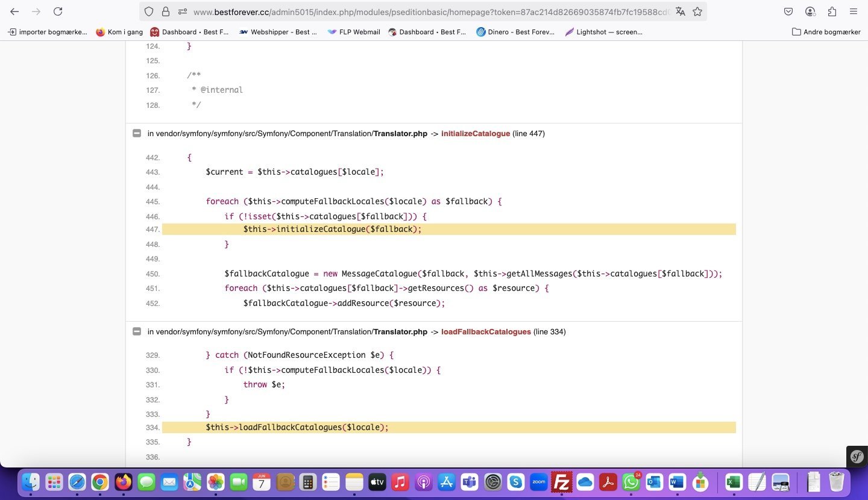Open System Settings from the Dock

click(x=493, y=482)
